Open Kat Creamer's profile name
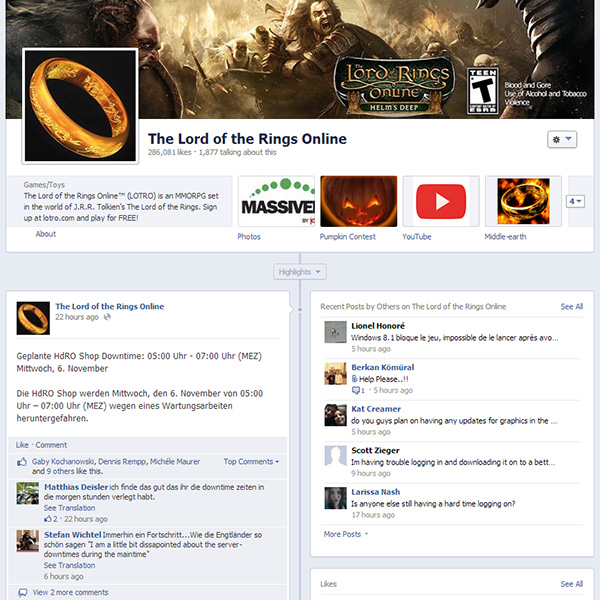Image resolution: width=600 pixels, height=600 pixels. tap(376, 409)
